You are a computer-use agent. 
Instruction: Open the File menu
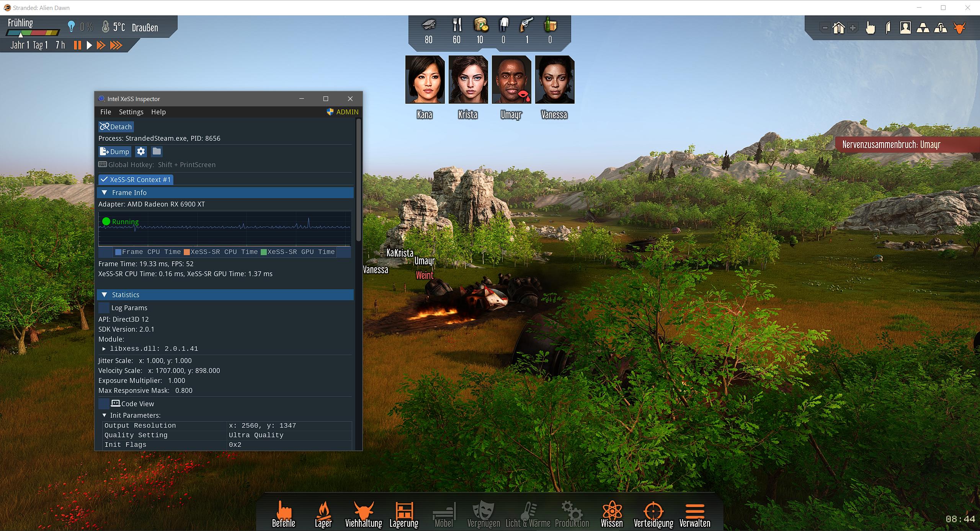pyautogui.click(x=106, y=112)
